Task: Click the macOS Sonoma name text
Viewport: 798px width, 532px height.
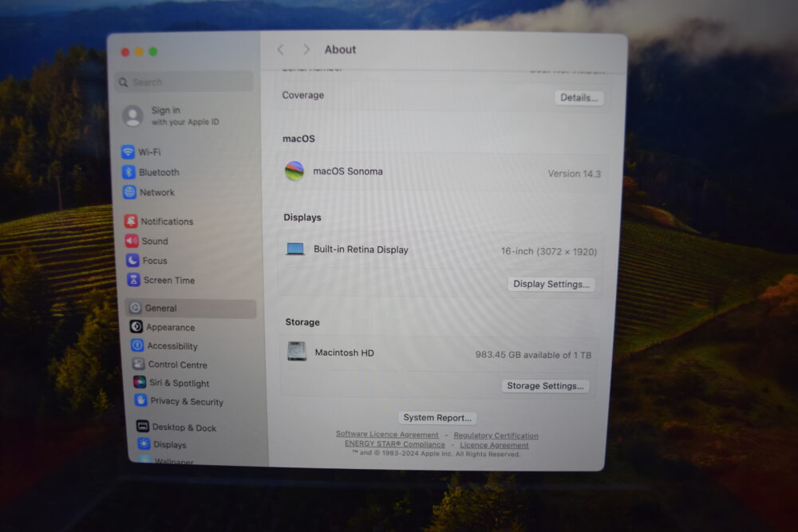Action: click(x=348, y=171)
